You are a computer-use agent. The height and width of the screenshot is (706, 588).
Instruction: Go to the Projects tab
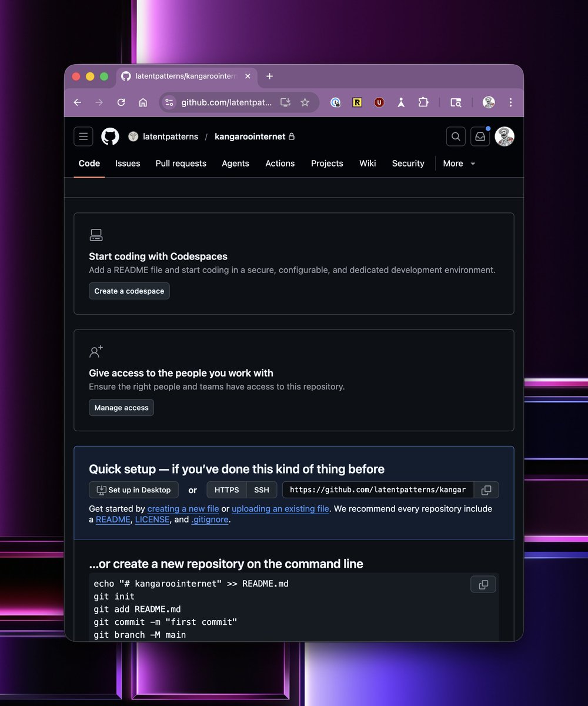(327, 164)
